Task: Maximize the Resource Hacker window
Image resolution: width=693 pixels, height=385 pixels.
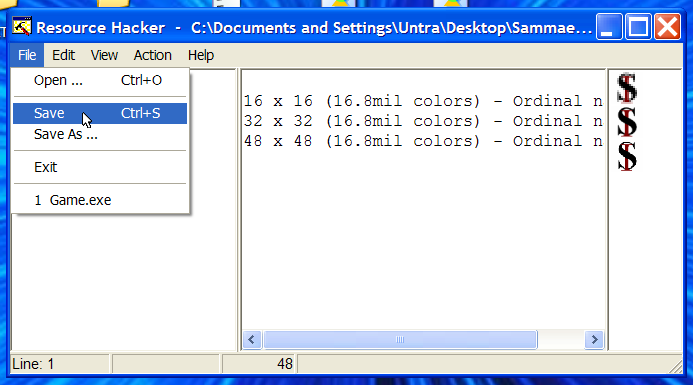Action: 638,27
